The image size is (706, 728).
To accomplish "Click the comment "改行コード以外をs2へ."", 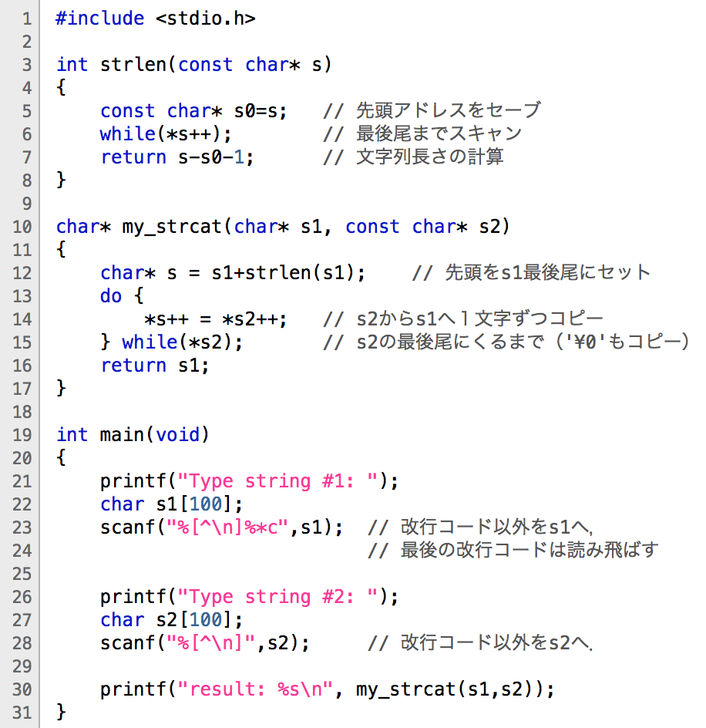I will pyautogui.click(x=496, y=643).
